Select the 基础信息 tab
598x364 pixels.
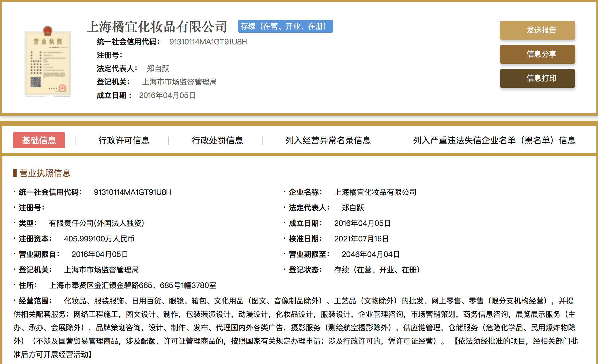[x=39, y=140]
